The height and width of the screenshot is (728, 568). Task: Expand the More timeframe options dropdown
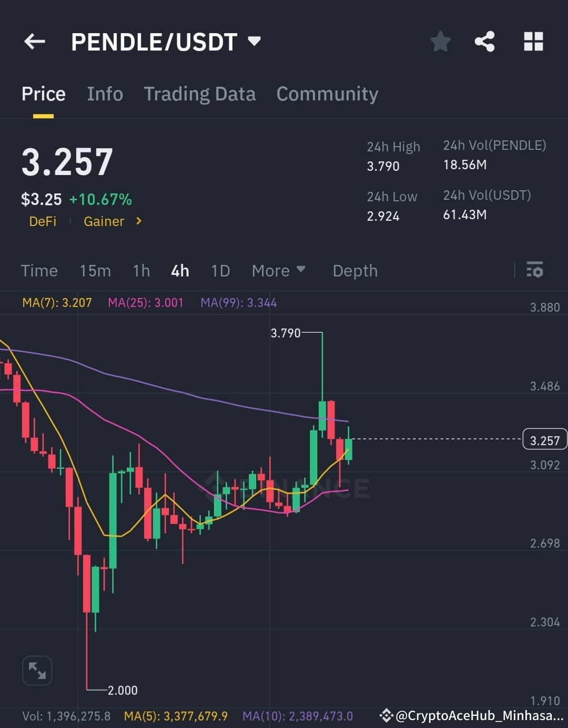tap(279, 271)
